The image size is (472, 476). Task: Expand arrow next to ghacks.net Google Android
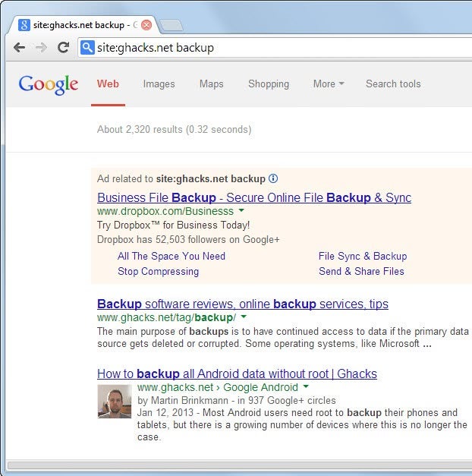coord(306,386)
